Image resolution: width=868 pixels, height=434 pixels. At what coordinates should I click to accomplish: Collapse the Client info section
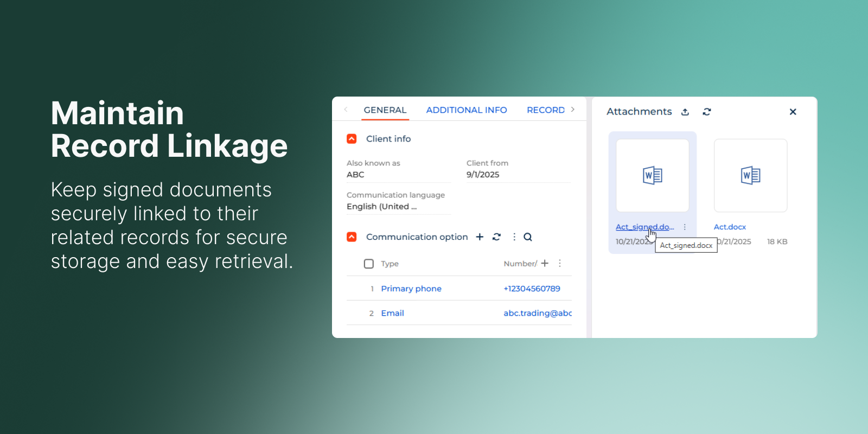tap(352, 139)
